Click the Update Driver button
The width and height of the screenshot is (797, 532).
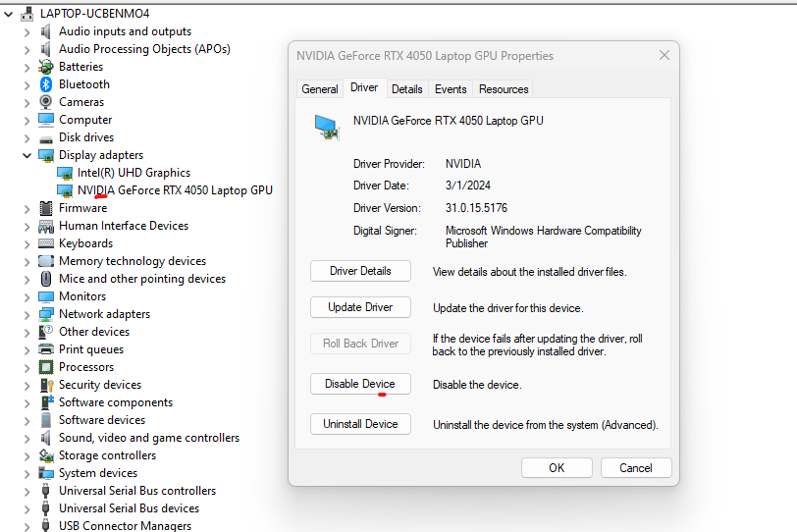(x=360, y=307)
